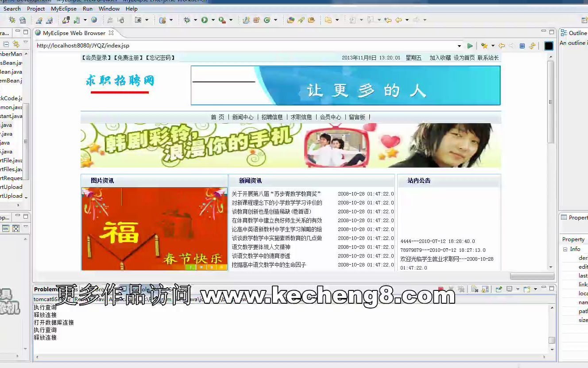The width and height of the screenshot is (588, 368).
Task: Open the Help menu
Action: [132, 9]
